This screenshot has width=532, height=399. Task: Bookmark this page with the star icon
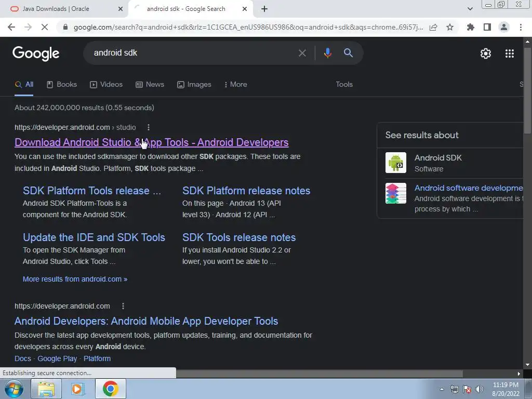(450, 27)
